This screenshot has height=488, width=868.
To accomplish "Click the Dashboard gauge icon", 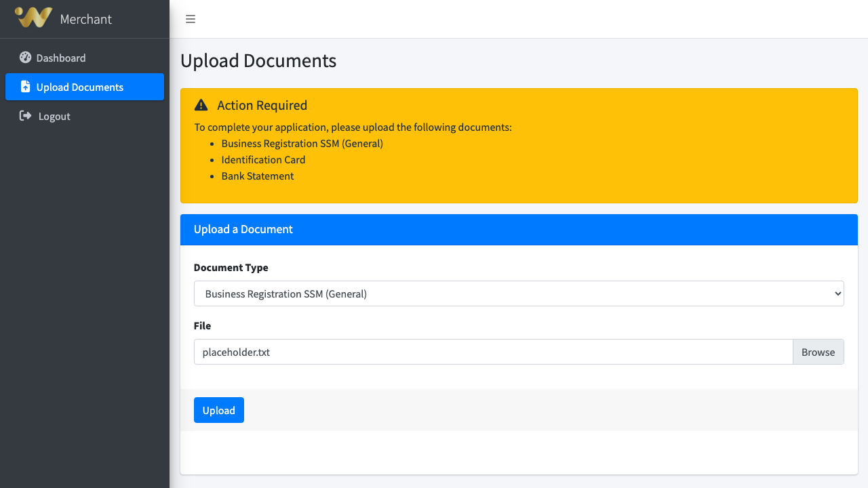I will point(25,58).
